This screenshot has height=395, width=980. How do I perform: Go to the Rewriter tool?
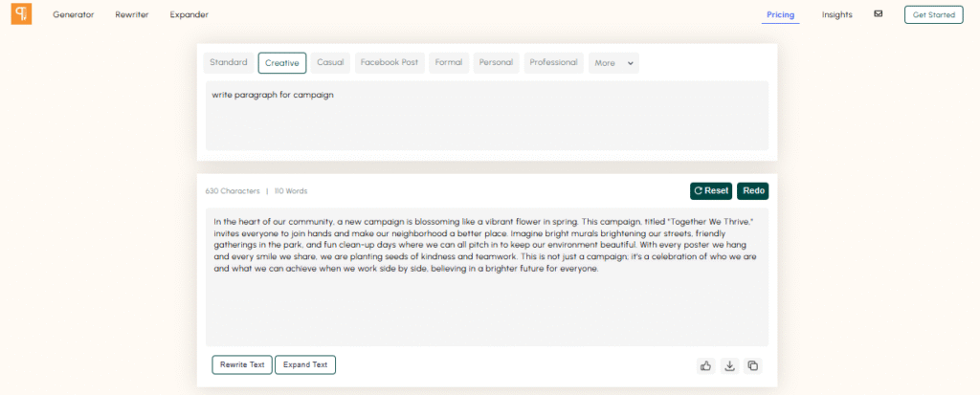point(132,15)
